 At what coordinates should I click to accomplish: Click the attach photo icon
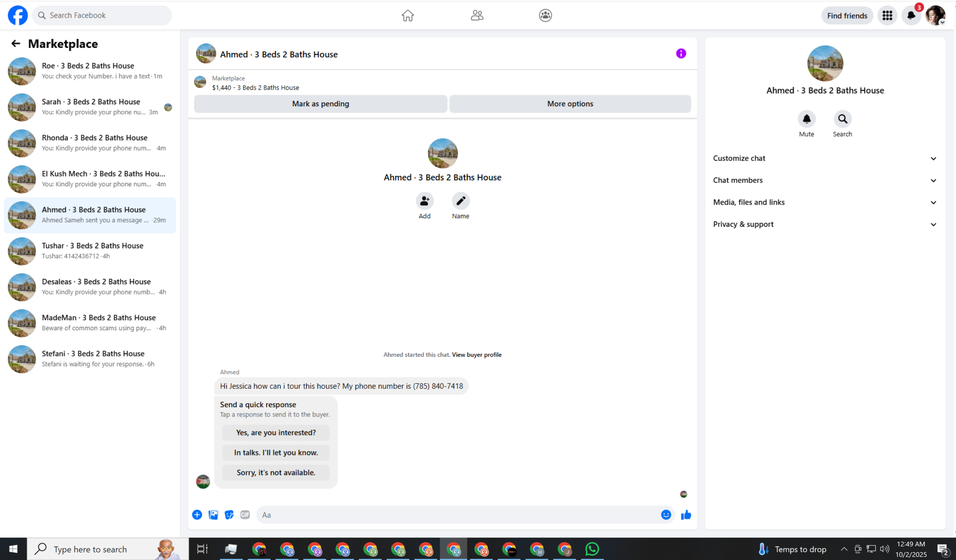213,515
